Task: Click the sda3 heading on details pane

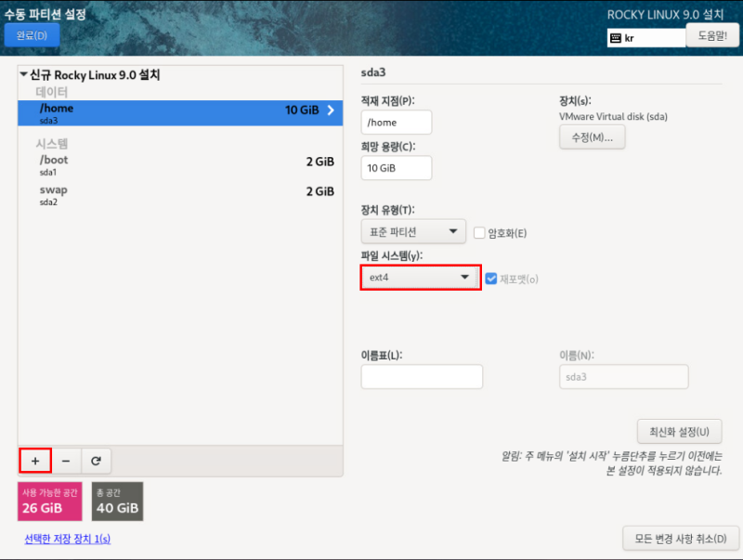Action: [x=373, y=72]
